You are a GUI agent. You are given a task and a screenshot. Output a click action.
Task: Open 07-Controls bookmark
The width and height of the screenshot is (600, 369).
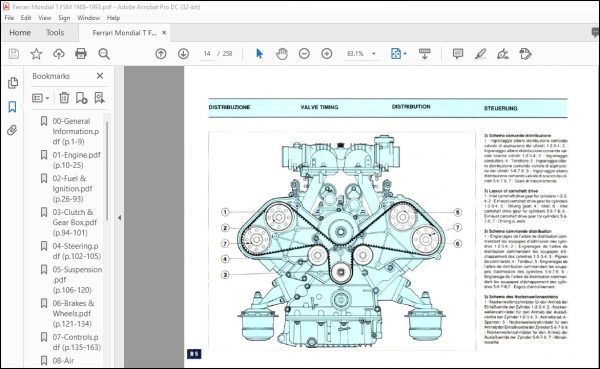pos(77,342)
